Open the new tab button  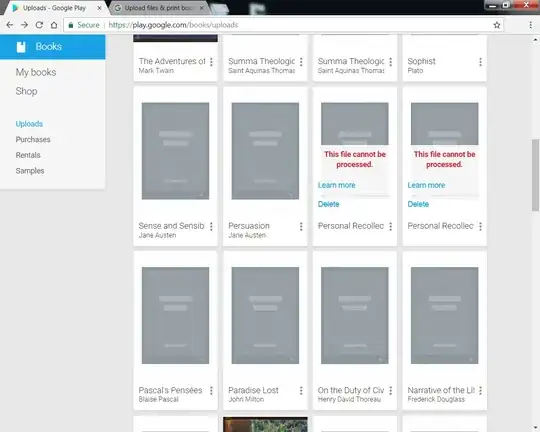pyautogui.click(x=219, y=9)
